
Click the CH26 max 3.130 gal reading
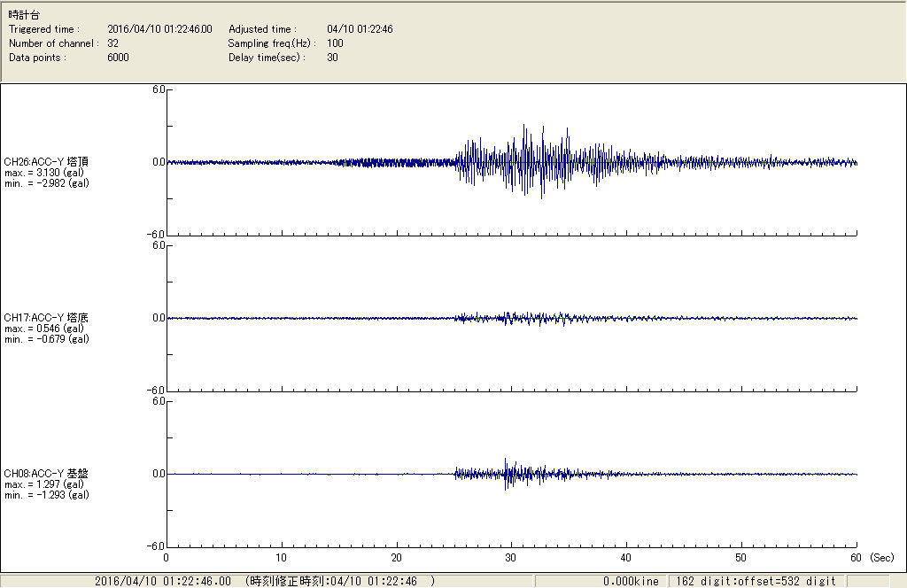pyautogui.click(x=44, y=173)
